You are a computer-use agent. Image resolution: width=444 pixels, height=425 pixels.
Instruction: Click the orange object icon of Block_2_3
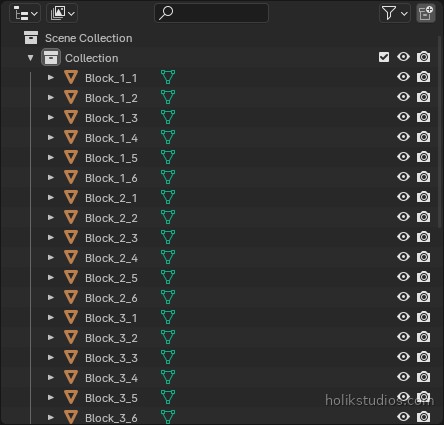pyautogui.click(x=71, y=237)
